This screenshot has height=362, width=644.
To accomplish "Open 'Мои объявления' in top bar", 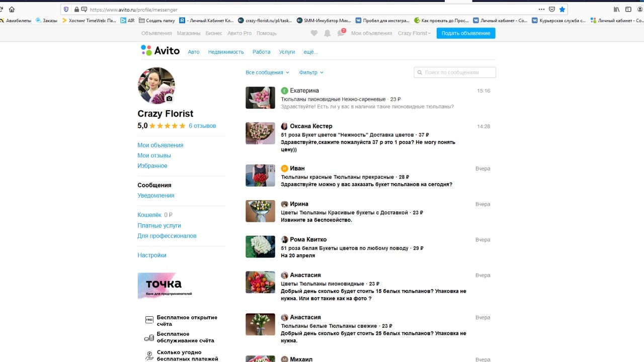I will 371,33.
